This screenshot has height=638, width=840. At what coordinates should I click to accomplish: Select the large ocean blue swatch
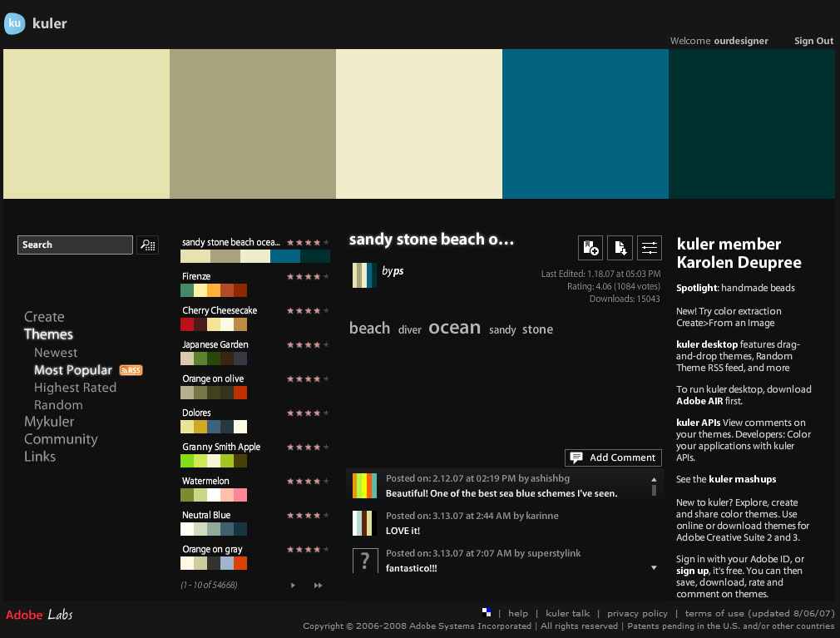tap(586, 124)
